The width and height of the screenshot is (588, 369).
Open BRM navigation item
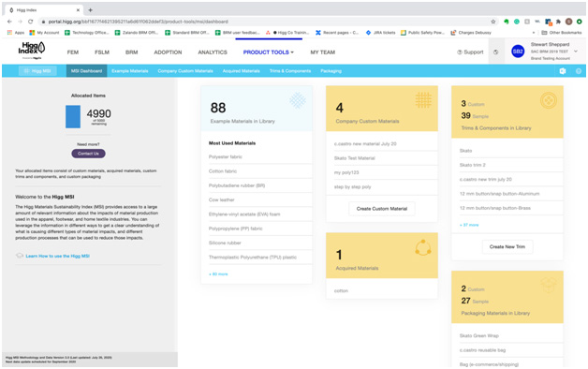click(x=132, y=52)
